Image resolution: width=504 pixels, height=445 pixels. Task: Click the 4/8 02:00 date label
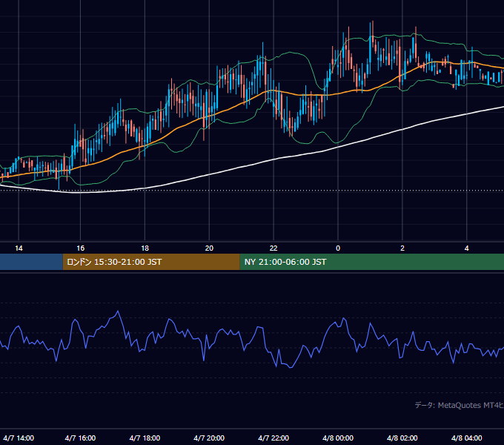[x=402, y=438]
